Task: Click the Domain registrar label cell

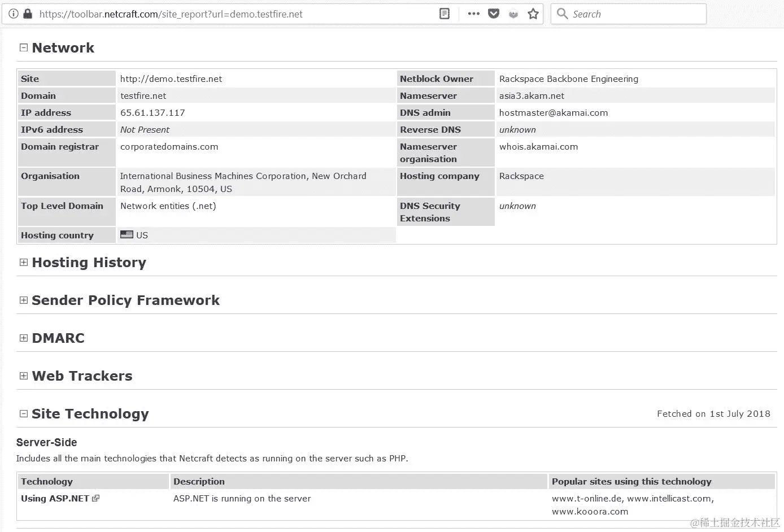Action: click(67, 152)
